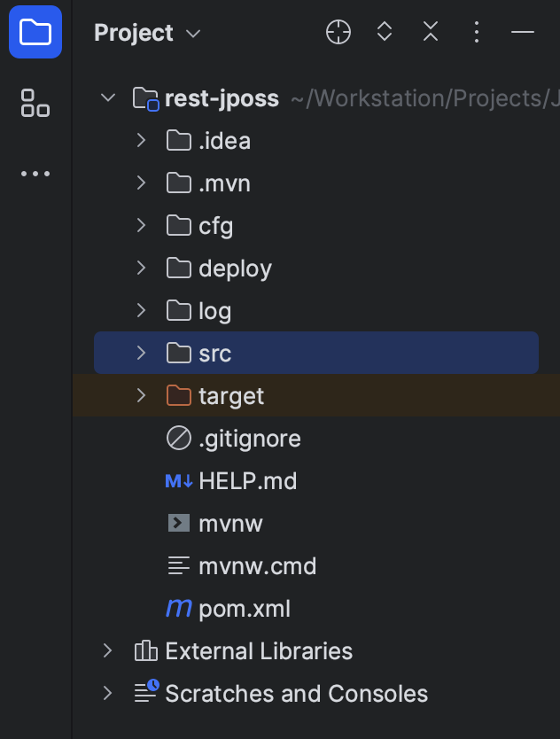Click the HELP.md markdown icon
The height and width of the screenshot is (739, 560).
click(x=179, y=481)
